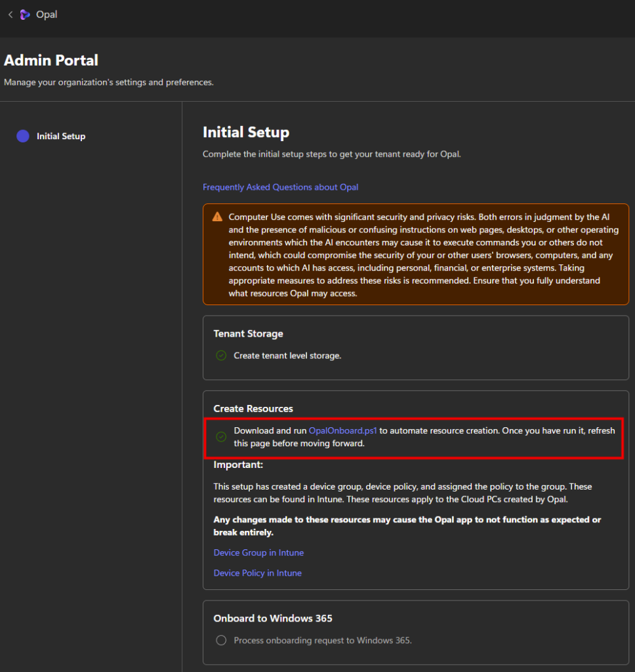The width and height of the screenshot is (635, 672).
Task: Click the Onboard to Windows 365 heading
Action: 273,618
